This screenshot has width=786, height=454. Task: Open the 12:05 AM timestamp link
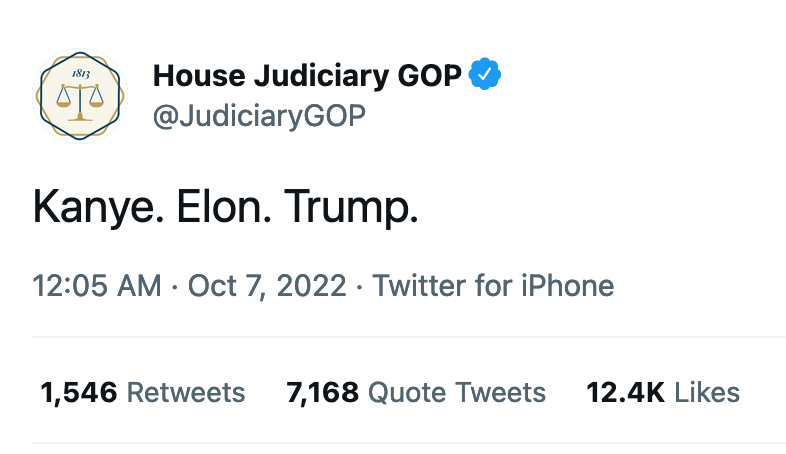tap(97, 286)
